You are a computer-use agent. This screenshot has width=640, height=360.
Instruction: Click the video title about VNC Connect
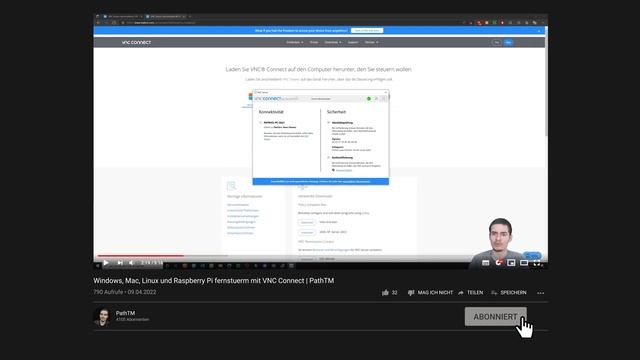pyautogui.click(x=213, y=281)
